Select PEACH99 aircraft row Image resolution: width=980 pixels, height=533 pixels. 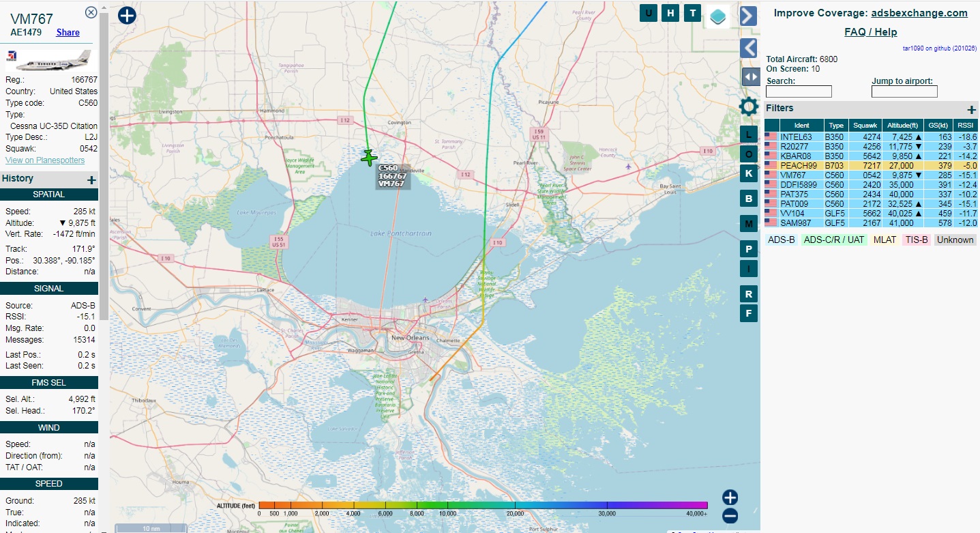pyautogui.click(x=871, y=165)
